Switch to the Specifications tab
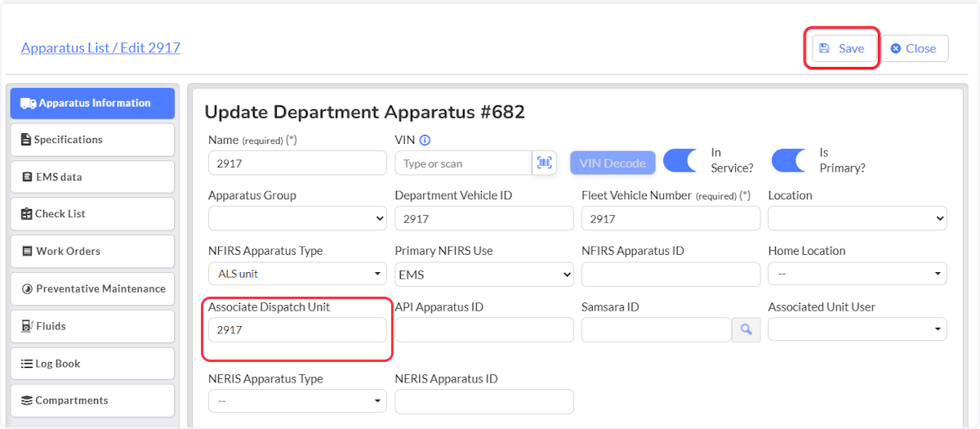Screen dimensions: 980x429 click(92, 140)
